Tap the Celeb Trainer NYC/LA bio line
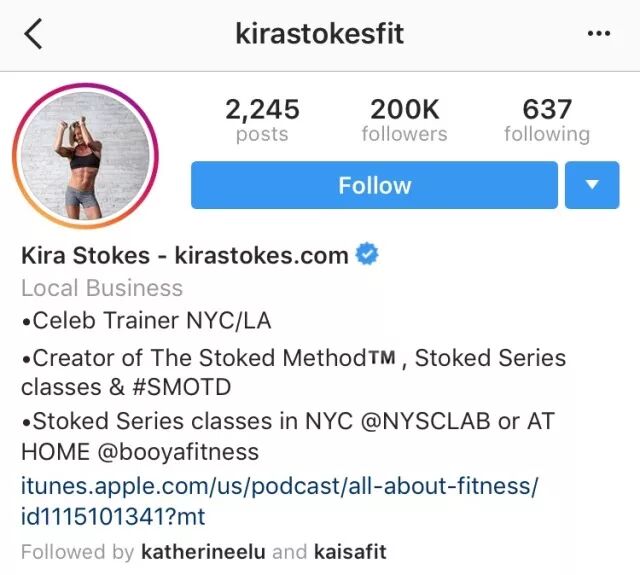The image size is (640, 575). 146,320
